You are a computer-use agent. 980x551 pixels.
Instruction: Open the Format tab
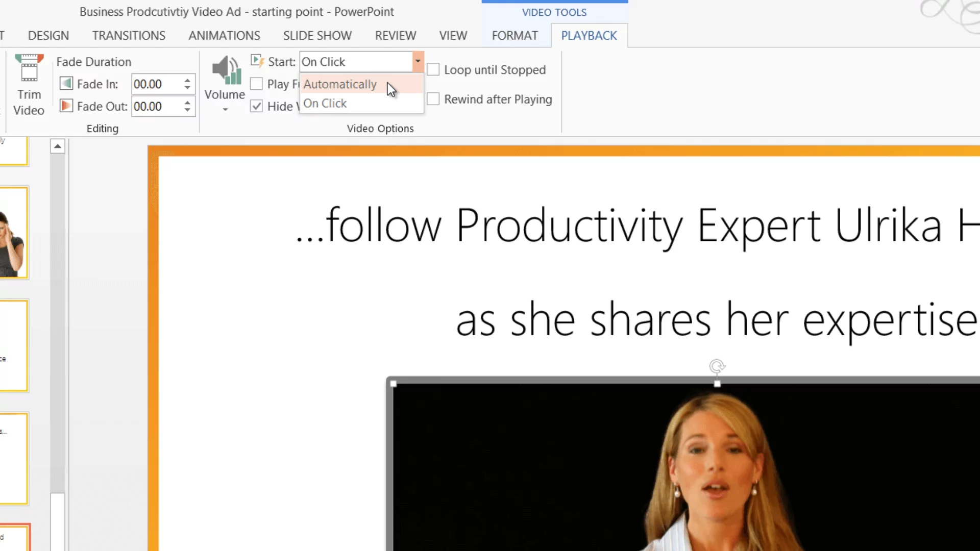(514, 35)
